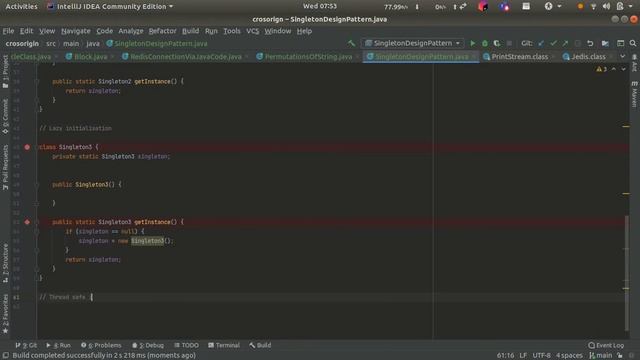Click the clock Wed 07:53
640x360 pixels.
320,6
